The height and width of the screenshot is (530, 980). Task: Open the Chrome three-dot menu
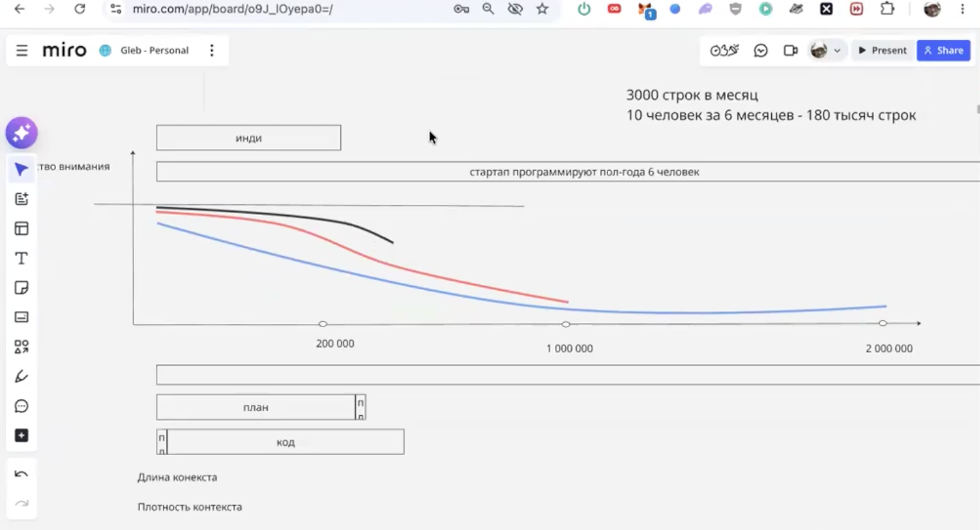[962, 9]
